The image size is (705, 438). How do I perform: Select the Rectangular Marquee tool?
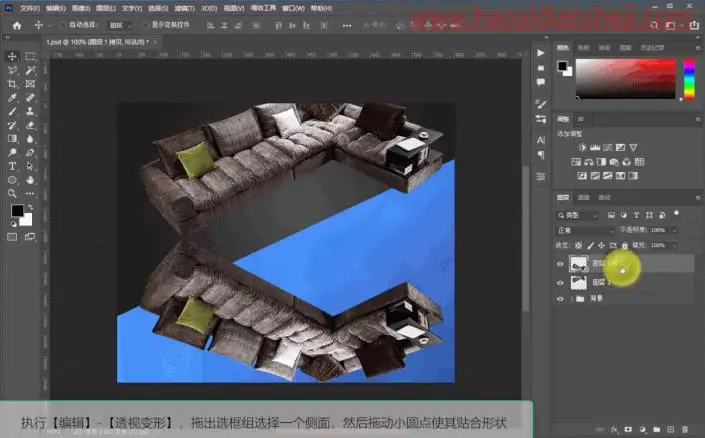pyautogui.click(x=30, y=56)
